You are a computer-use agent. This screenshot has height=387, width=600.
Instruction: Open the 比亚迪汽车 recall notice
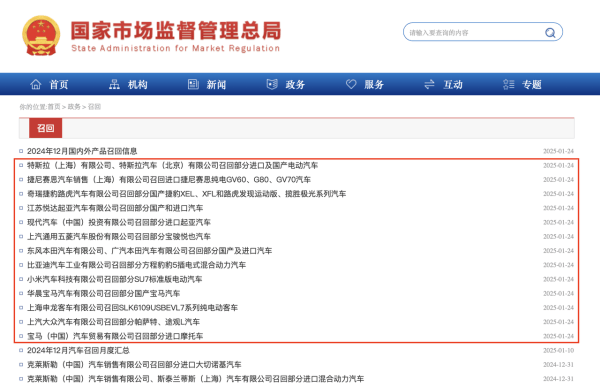(x=136, y=265)
